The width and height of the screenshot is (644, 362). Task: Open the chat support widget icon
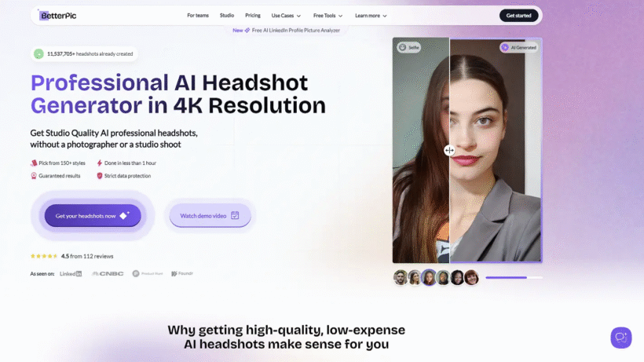coord(621,338)
